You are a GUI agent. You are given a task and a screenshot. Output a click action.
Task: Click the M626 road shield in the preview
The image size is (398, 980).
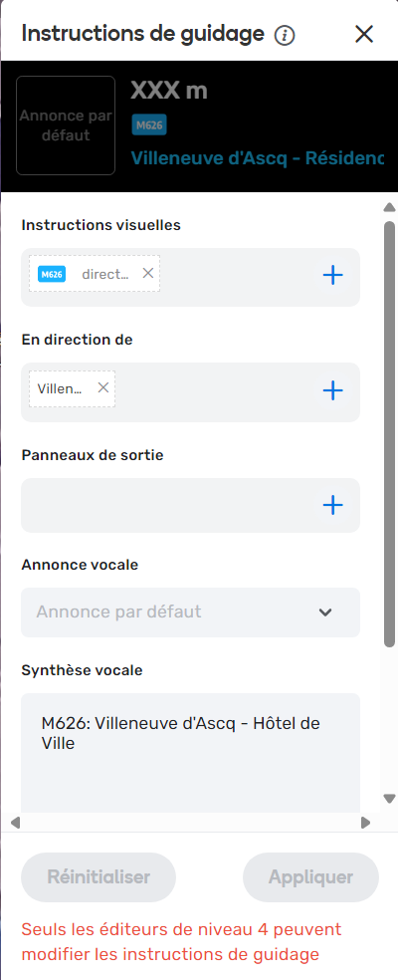(x=149, y=125)
